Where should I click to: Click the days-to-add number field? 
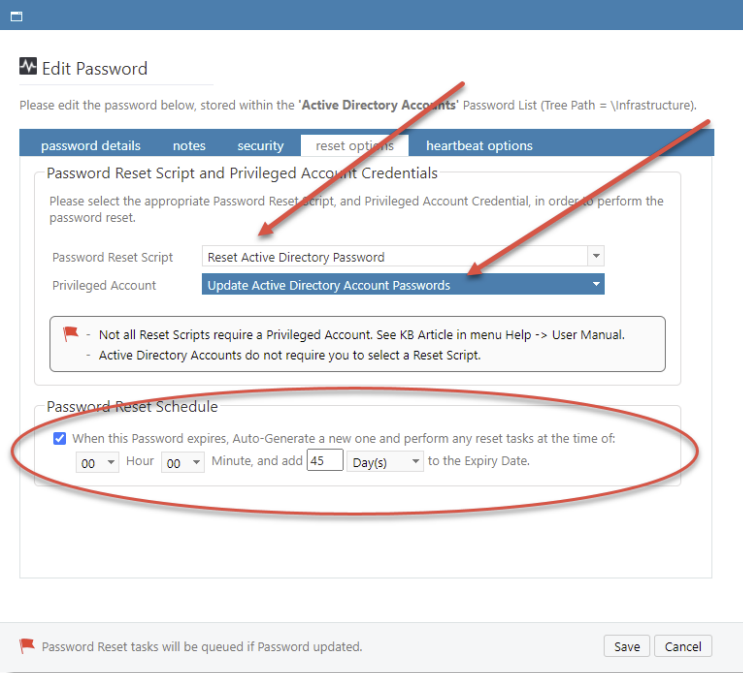click(325, 461)
